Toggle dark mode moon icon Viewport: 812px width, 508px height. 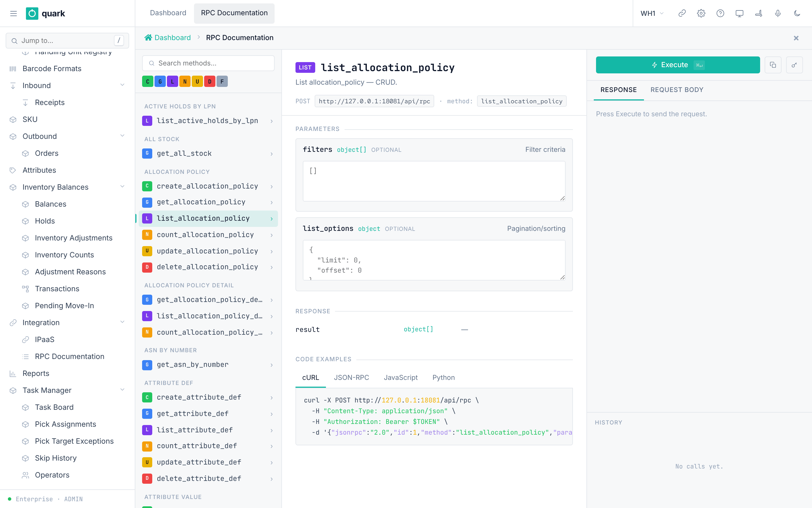(x=797, y=14)
